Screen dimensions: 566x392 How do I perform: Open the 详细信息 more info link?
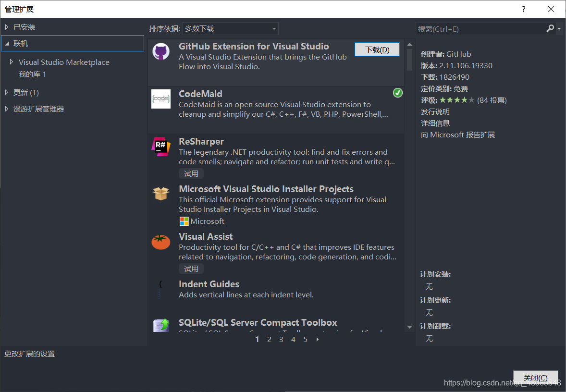tap(435, 123)
